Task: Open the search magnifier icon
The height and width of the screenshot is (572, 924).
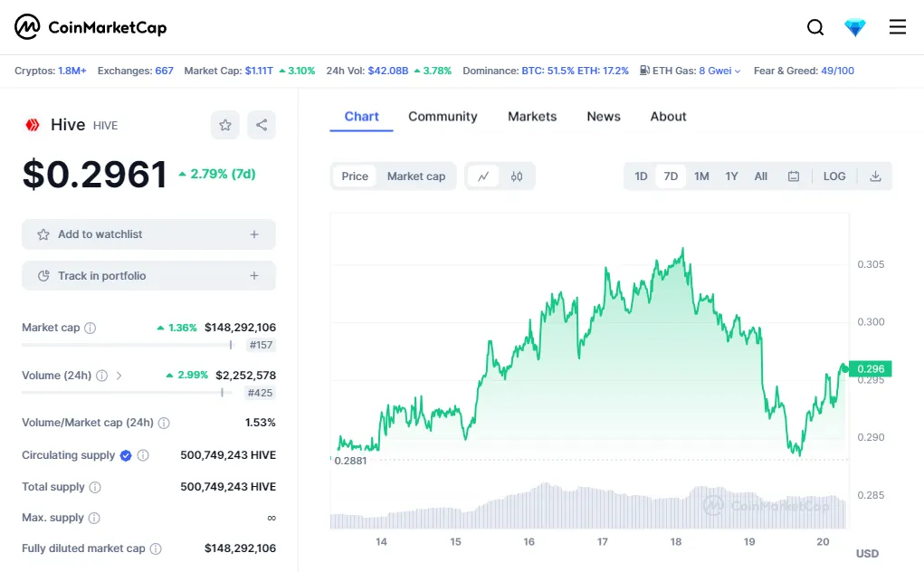Action: click(815, 27)
